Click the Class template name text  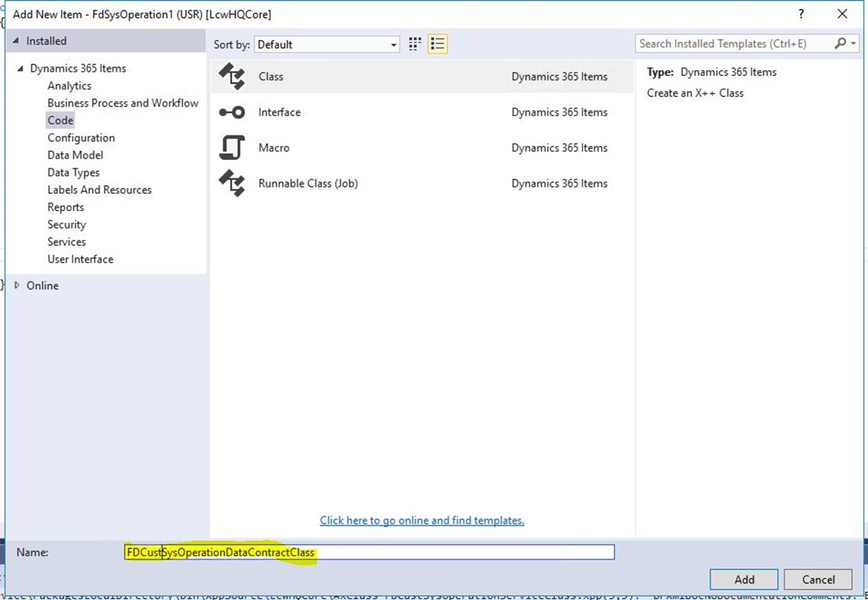click(270, 77)
